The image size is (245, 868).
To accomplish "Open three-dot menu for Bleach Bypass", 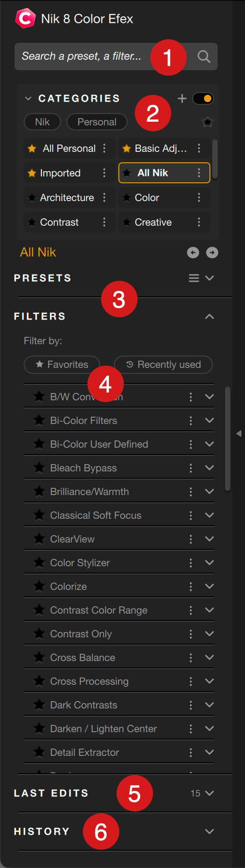I will coord(191,468).
